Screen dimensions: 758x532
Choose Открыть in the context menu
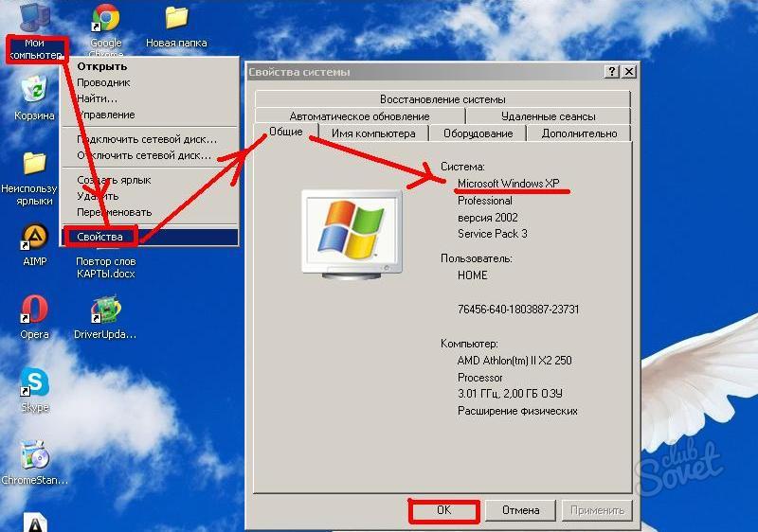[101, 67]
